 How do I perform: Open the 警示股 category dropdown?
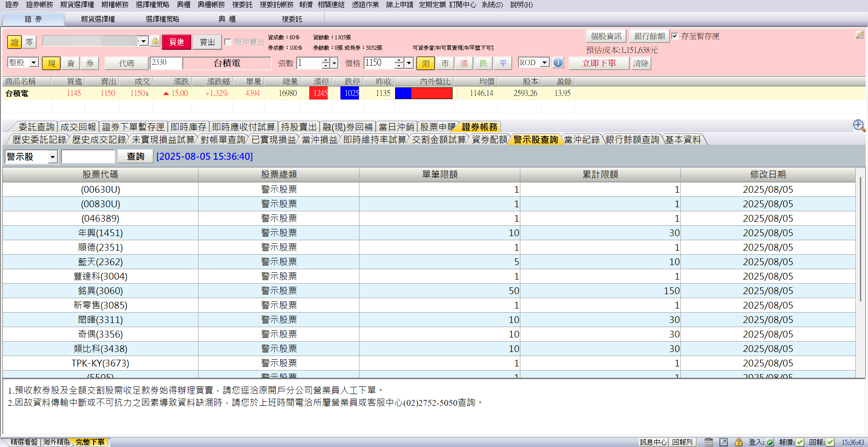click(x=52, y=157)
